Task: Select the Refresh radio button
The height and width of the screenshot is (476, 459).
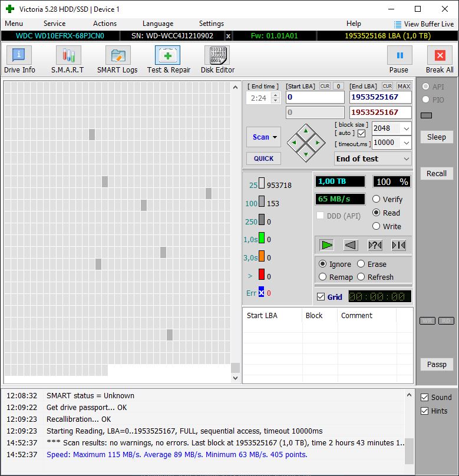Action: pyautogui.click(x=361, y=277)
